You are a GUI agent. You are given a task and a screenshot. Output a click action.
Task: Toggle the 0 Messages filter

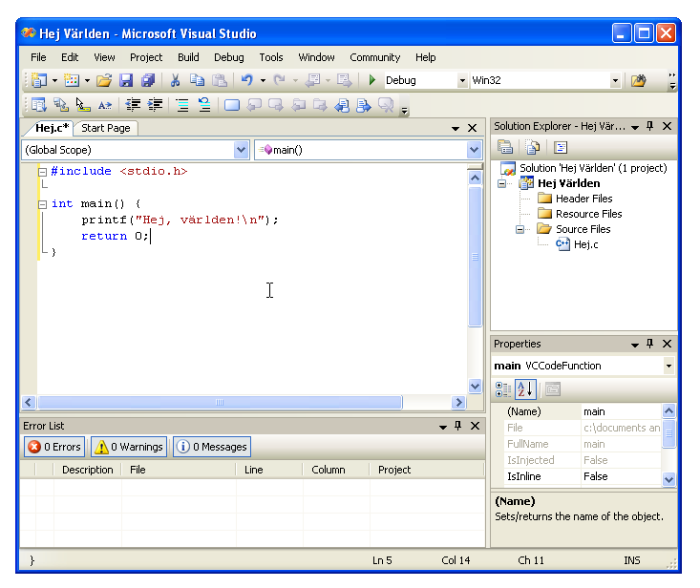click(x=212, y=447)
